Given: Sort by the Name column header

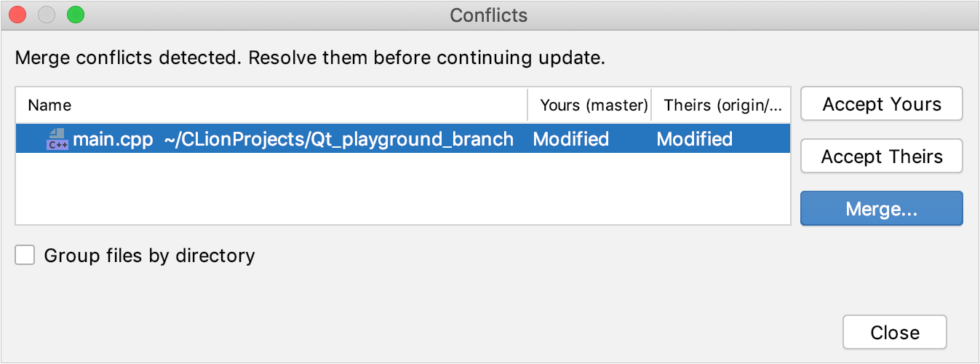Looking at the screenshot, I should [x=49, y=106].
